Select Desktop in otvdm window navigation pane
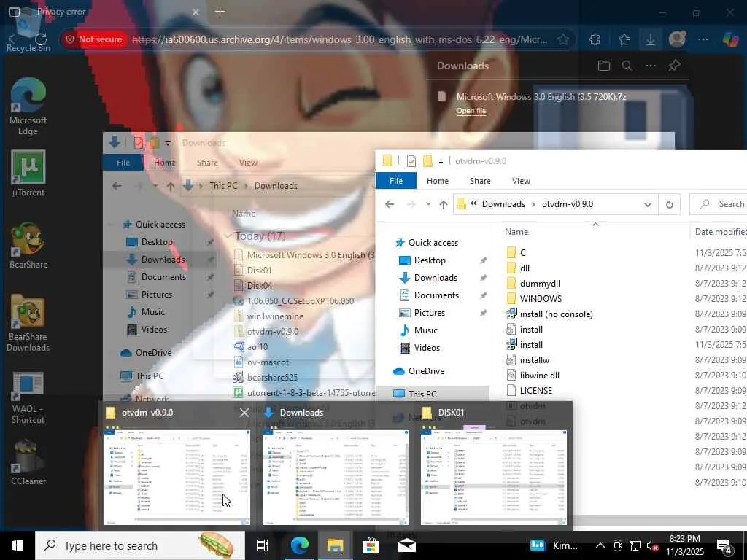The image size is (747, 560). pyautogui.click(x=429, y=260)
